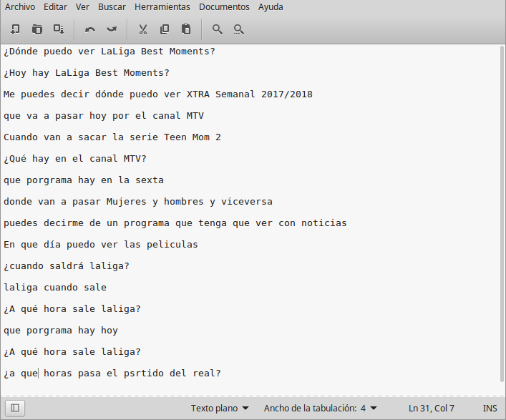Copy selection using toolbar icon
506x420 pixels.
(x=165, y=29)
